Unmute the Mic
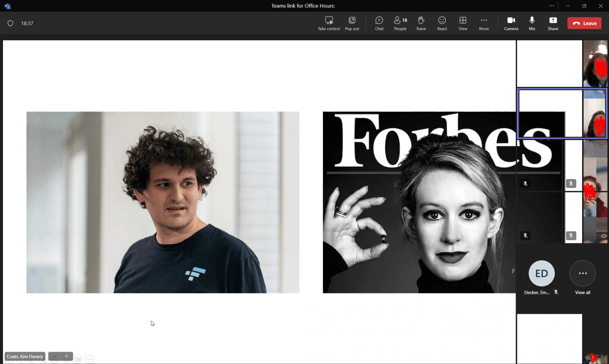The width and height of the screenshot is (609, 364). click(x=532, y=23)
